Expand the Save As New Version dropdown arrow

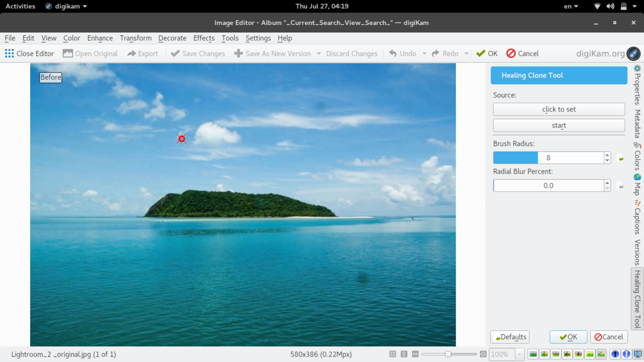319,54
